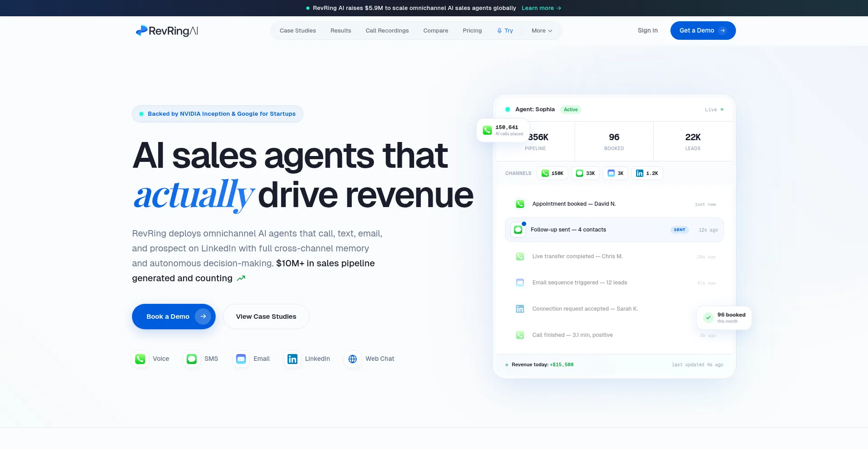Open the Case Studies nav item
Viewport: 868px width, 449px height.
pos(297,31)
